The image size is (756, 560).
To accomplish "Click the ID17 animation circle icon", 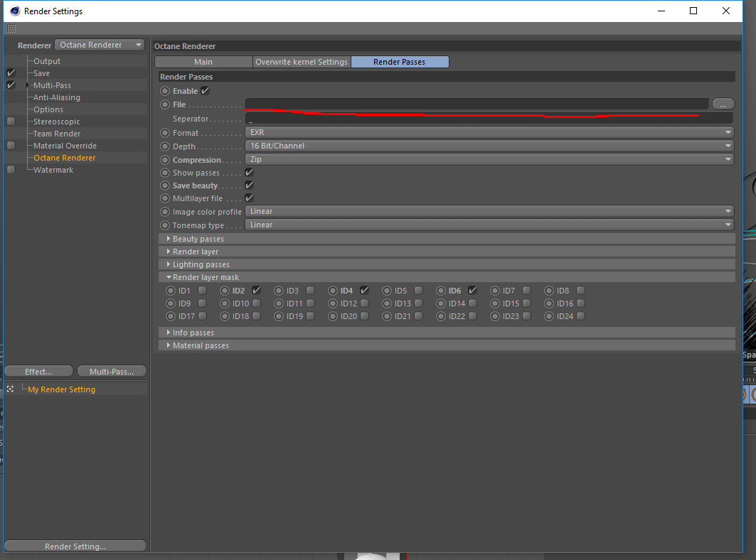I will click(x=171, y=316).
